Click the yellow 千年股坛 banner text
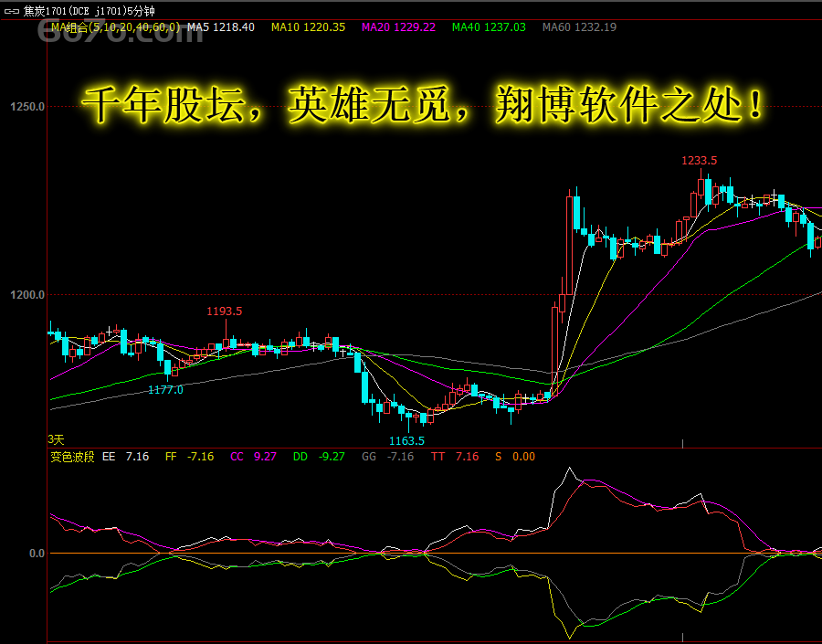 click(x=423, y=107)
